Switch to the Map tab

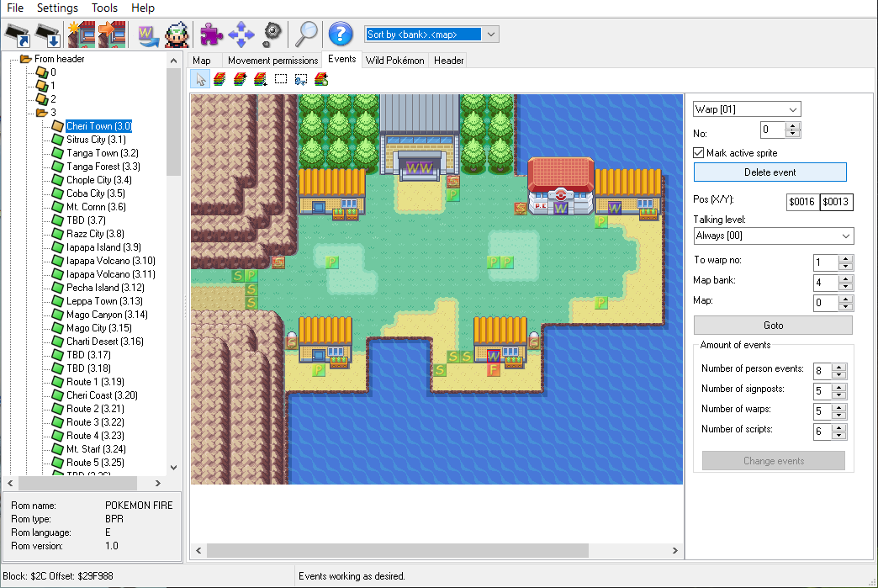(202, 61)
